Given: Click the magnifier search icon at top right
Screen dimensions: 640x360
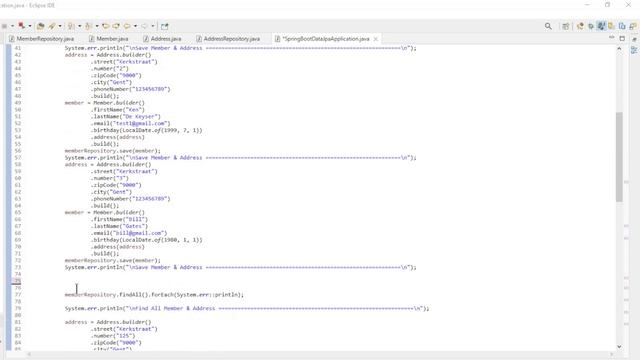Looking at the screenshot, I should point(548,26).
